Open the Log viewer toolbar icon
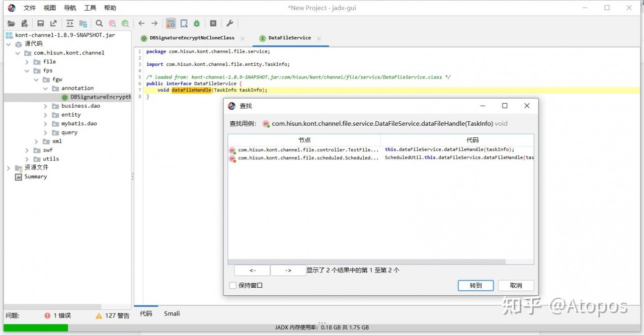 (213, 23)
